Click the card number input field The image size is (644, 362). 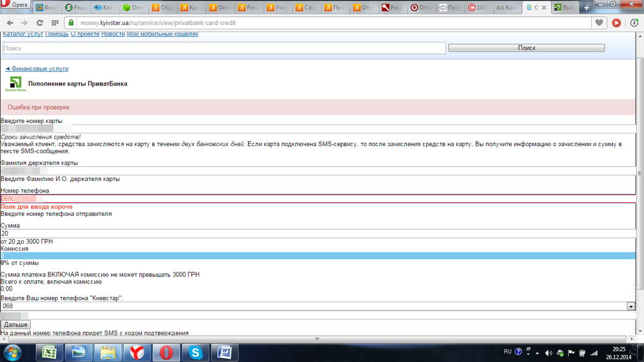point(318,129)
